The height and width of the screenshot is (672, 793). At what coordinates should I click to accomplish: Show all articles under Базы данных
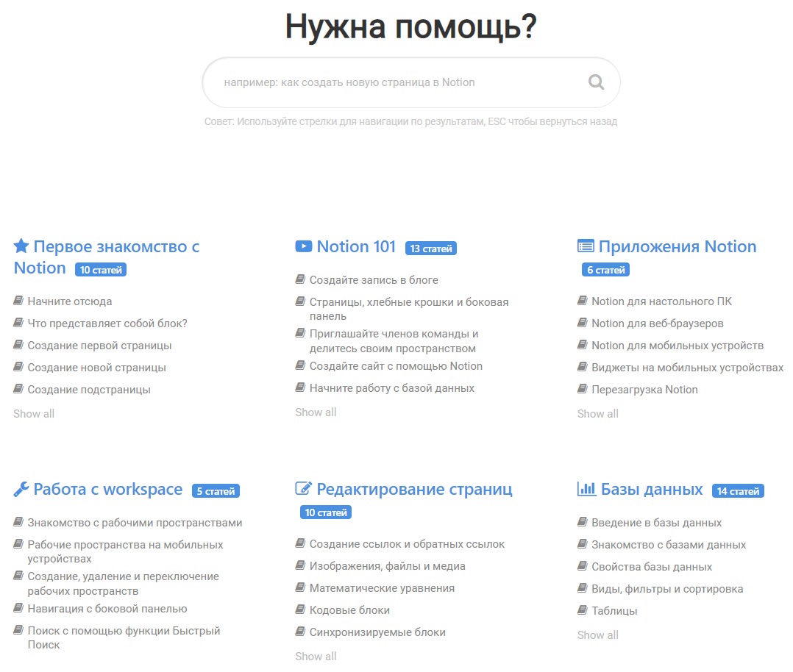tap(598, 635)
